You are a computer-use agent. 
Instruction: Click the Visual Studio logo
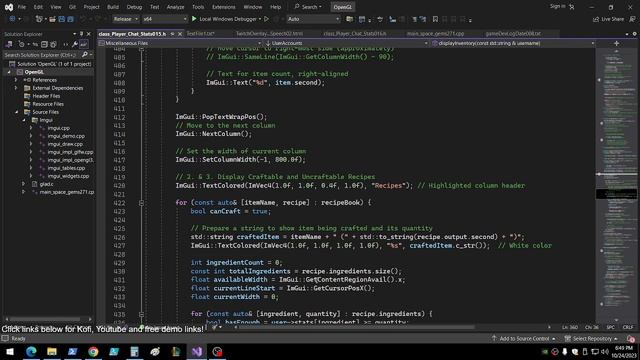tap(9, 7)
